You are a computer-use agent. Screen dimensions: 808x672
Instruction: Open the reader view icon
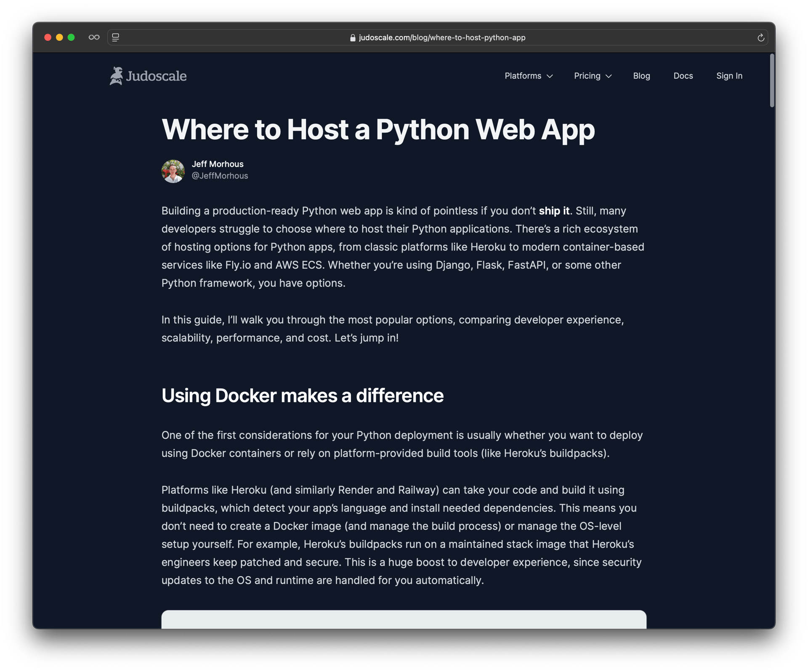(x=116, y=37)
